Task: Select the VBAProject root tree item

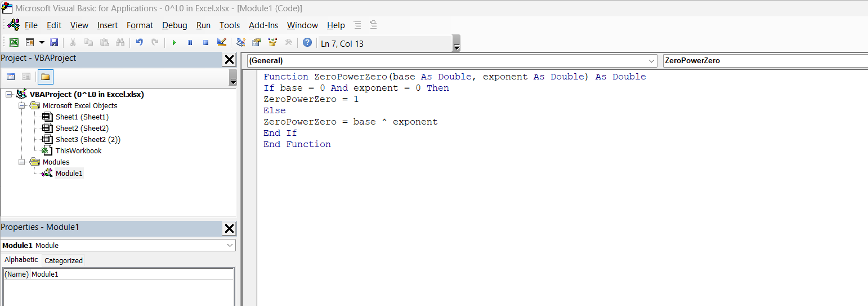Action: pyautogui.click(x=87, y=95)
